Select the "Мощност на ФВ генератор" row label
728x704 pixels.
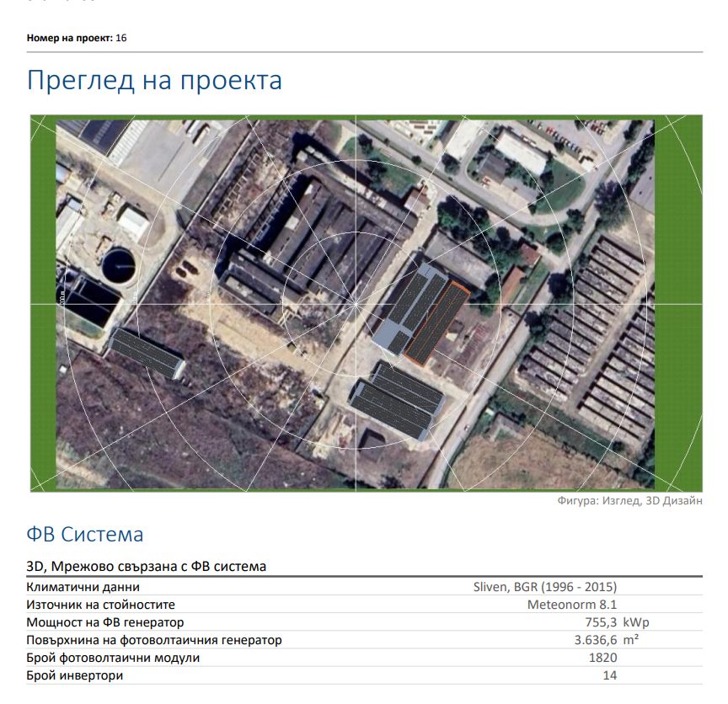(104, 622)
